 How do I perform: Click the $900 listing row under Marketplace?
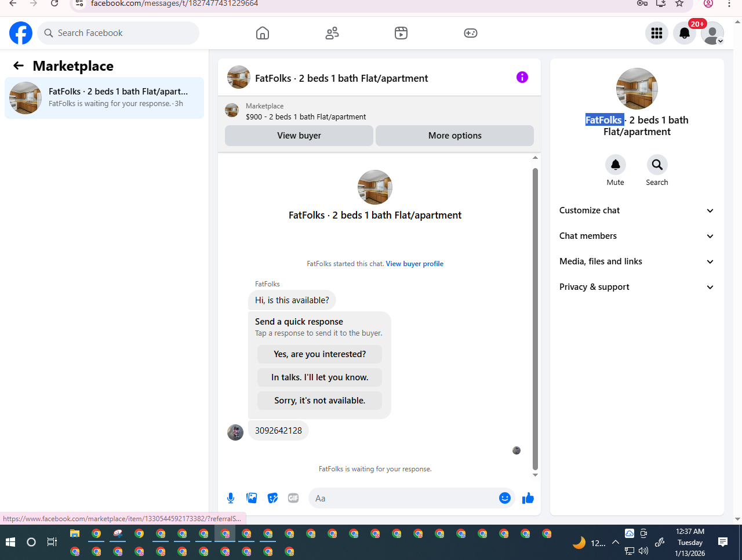click(x=379, y=111)
